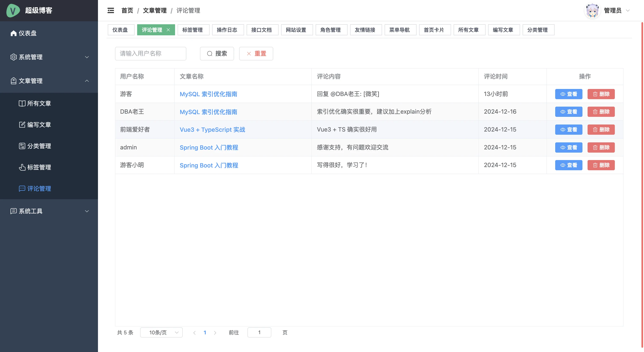Click the previous page arrow
The height and width of the screenshot is (352, 644).
(194, 332)
